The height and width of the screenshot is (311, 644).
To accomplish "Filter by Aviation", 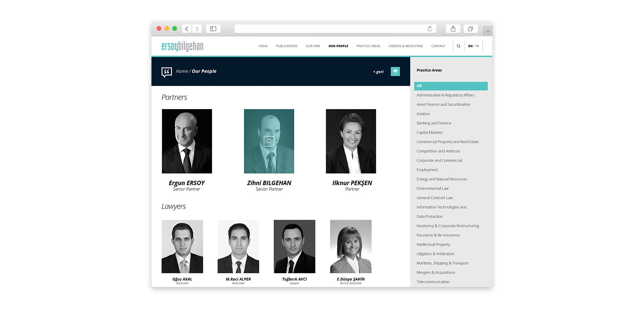I will point(423,114).
